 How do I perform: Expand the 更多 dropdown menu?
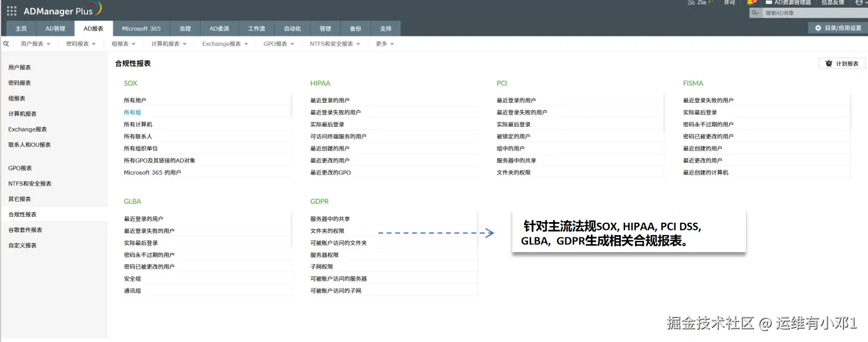[x=385, y=44]
